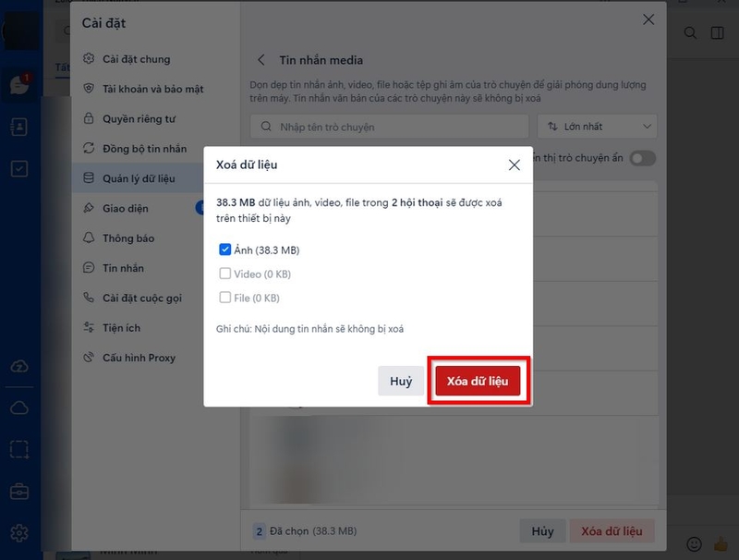
Task: Open the To-do checklist icon in sidebar
Action: tap(18, 169)
